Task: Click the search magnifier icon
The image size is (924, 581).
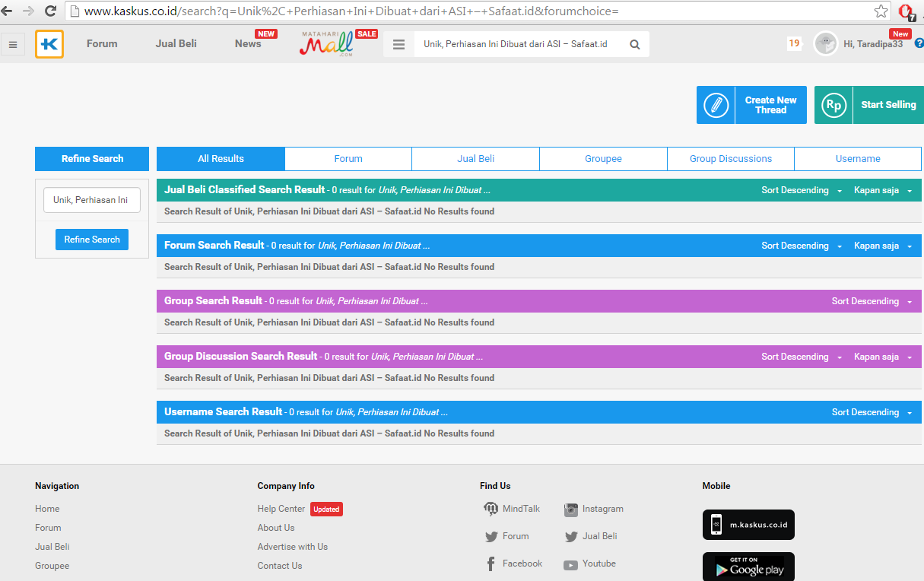Action: coord(635,44)
